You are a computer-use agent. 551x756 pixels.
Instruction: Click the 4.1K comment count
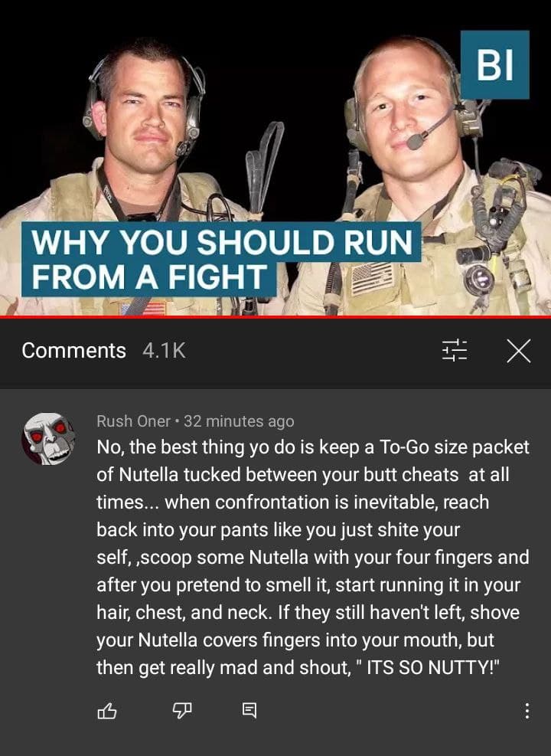coord(164,351)
